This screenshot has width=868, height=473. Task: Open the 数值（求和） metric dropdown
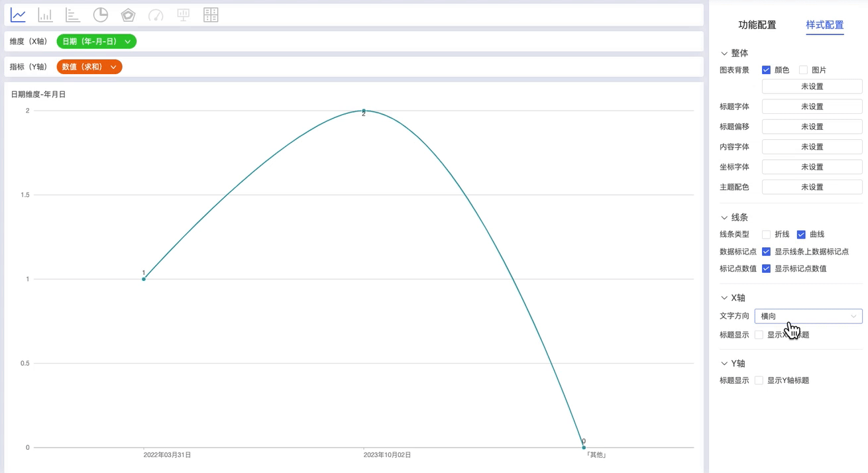point(89,67)
